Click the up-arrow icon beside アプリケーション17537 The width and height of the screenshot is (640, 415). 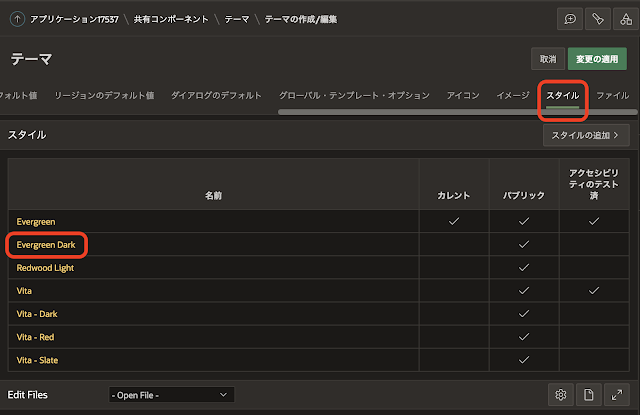coord(17,19)
